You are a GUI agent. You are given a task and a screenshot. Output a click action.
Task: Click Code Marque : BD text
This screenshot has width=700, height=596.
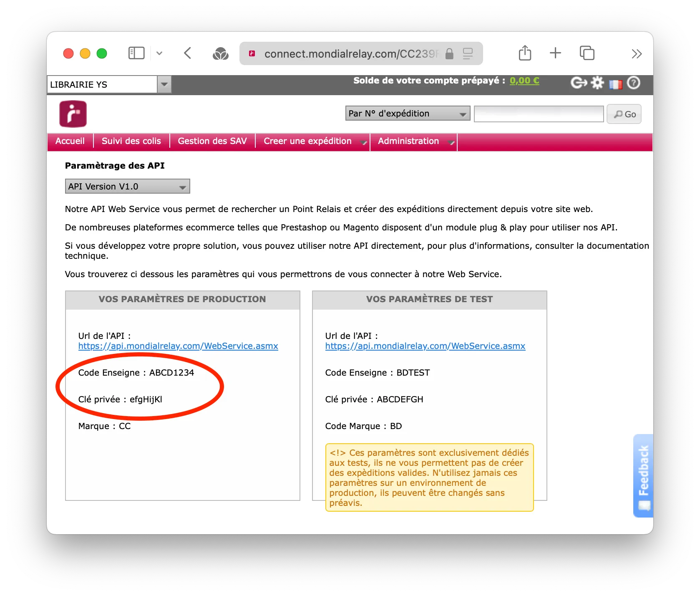click(363, 426)
